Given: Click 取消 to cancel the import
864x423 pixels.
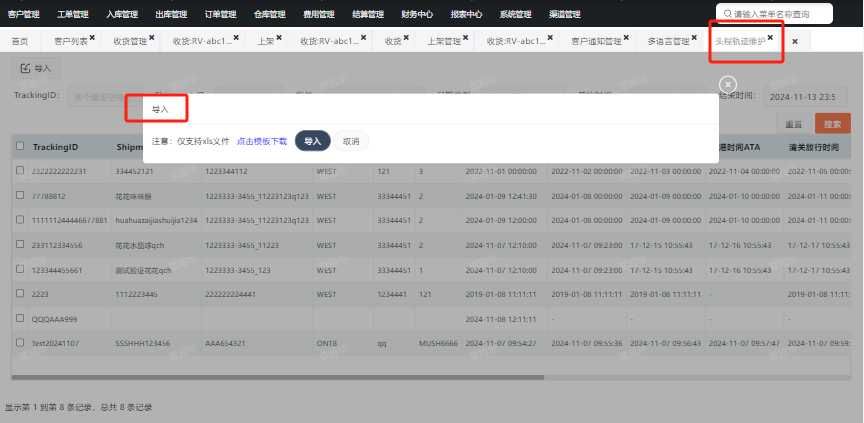Looking at the screenshot, I should 351,141.
